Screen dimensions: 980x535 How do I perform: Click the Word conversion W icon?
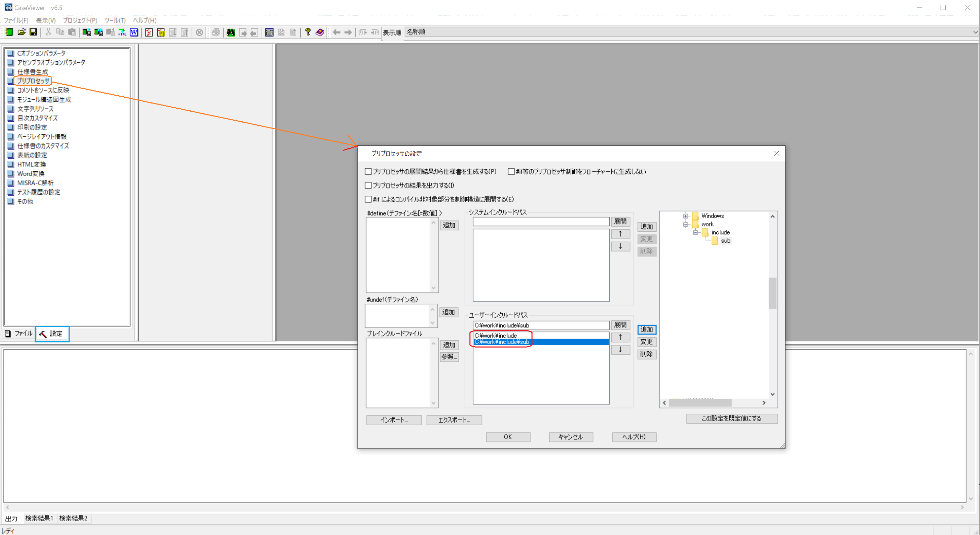pos(134,32)
